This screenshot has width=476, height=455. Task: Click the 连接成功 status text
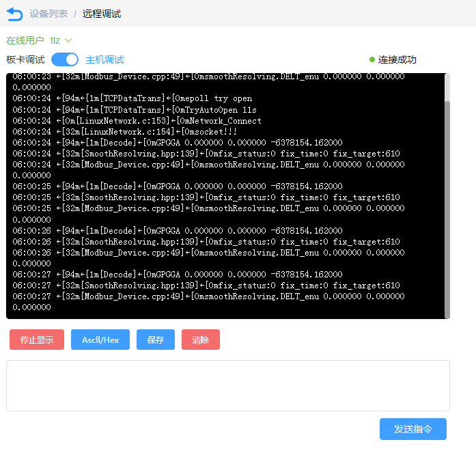[x=397, y=59]
